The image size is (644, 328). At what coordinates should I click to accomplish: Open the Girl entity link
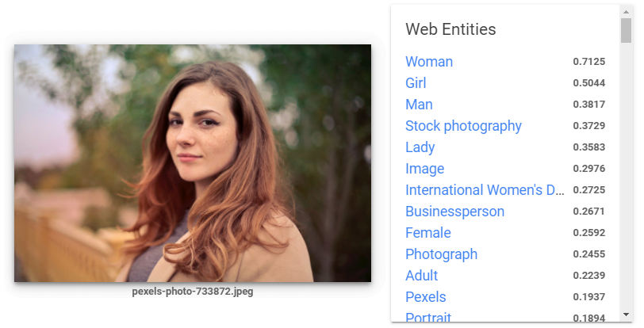(416, 83)
